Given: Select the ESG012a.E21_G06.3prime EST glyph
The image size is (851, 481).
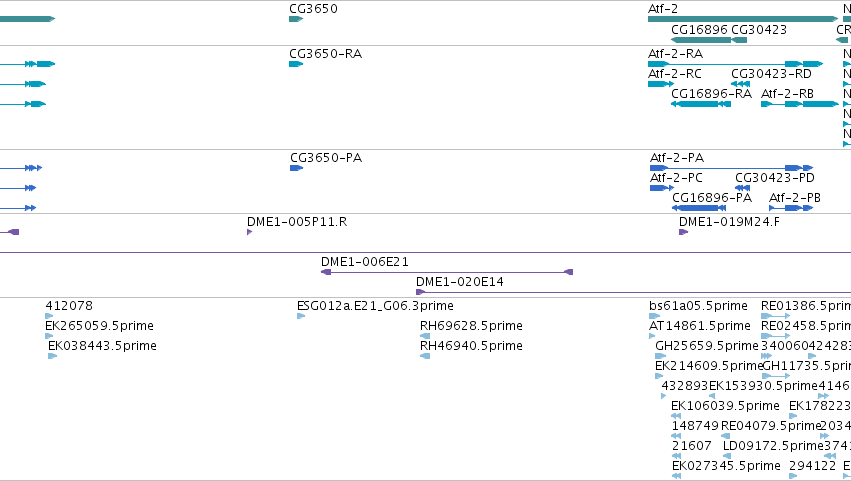Looking at the screenshot, I should click(301, 316).
